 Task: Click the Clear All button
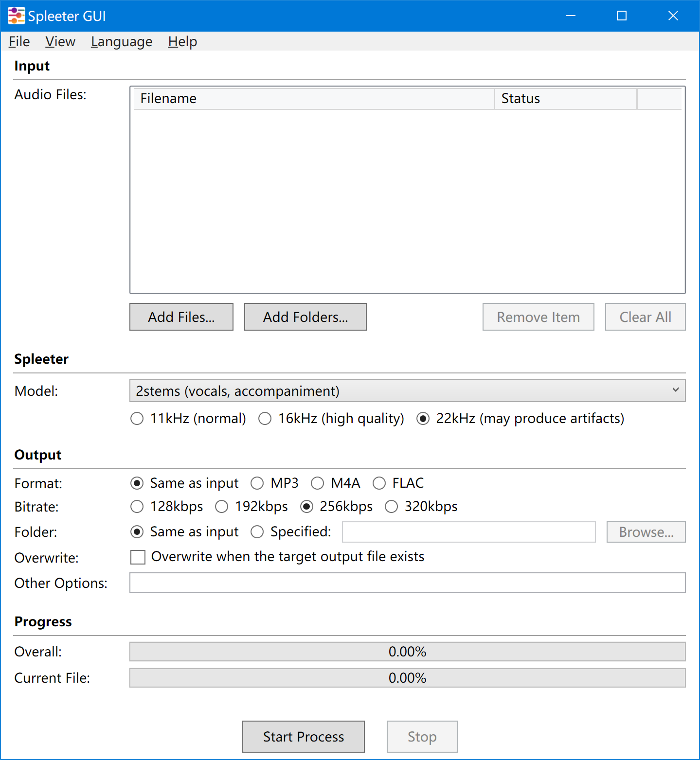point(646,317)
